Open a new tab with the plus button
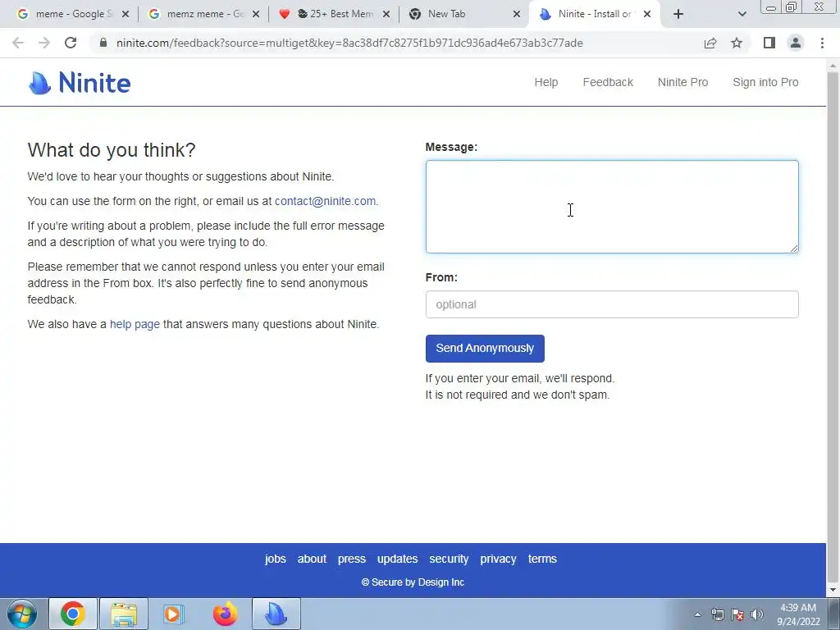 tap(678, 14)
